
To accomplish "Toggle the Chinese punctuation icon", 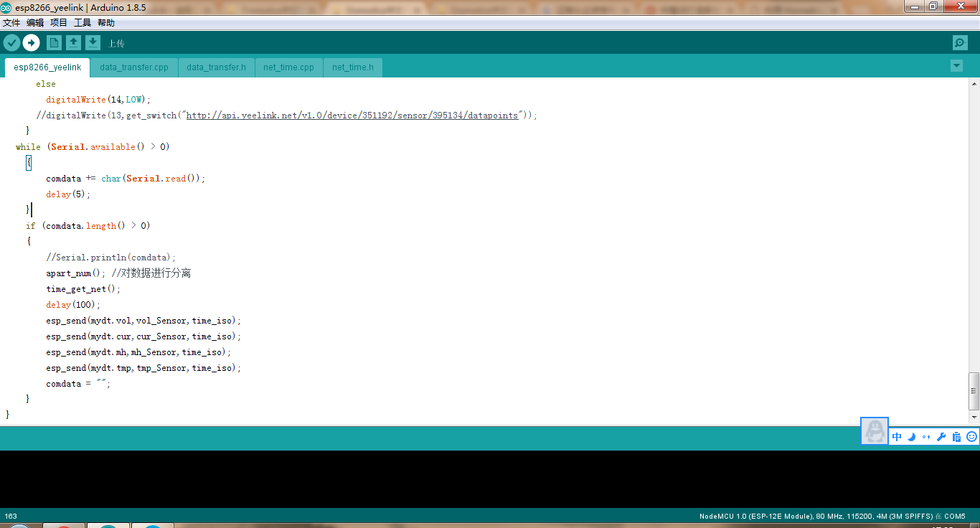I will click(926, 437).
